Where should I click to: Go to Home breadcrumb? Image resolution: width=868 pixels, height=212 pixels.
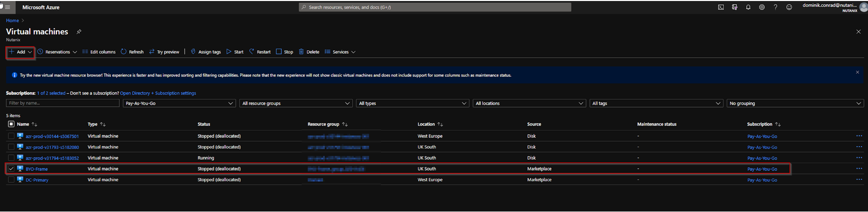[12, 20]
